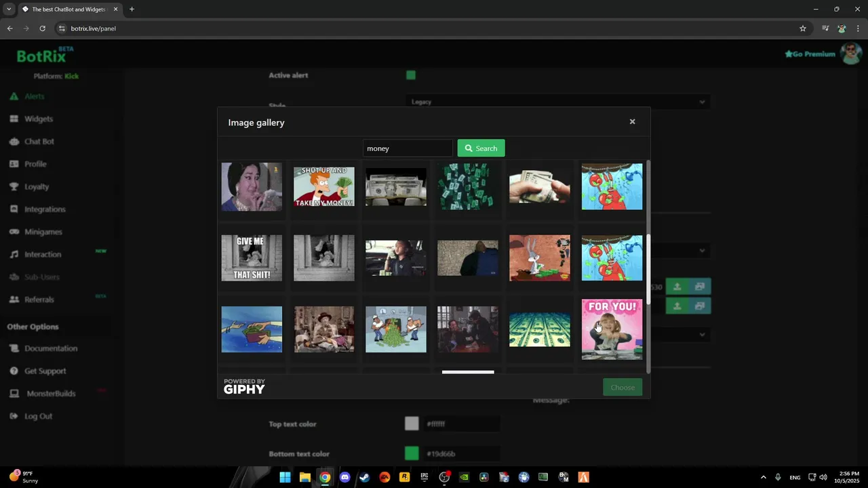Click the gallery vertical scrollbar
Viewport: 868px width, 488px height.
point(648,270)
